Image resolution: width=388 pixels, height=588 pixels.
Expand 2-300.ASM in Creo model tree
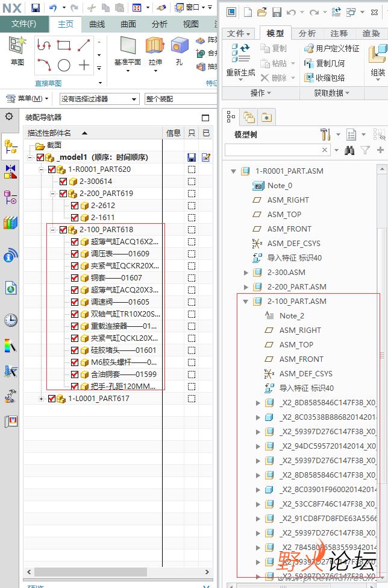coord(246,273)
